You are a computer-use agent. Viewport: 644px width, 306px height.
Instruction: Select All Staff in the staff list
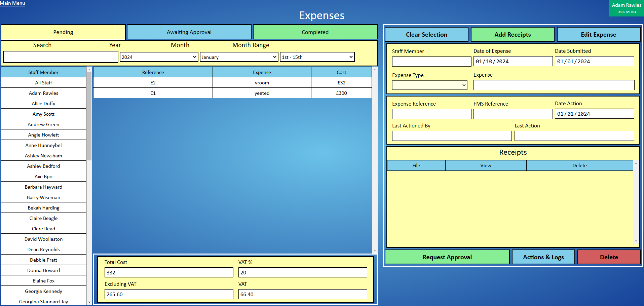click(43, 82)
